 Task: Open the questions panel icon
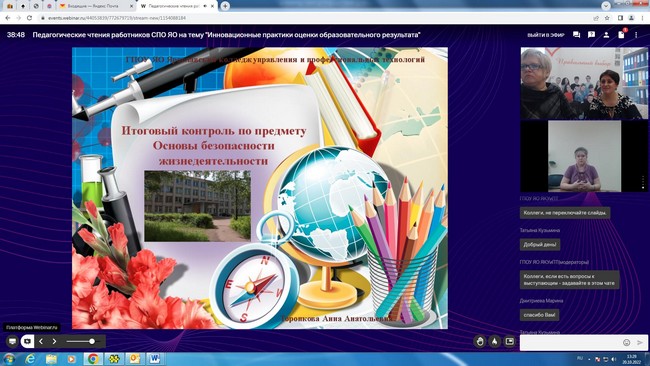[x=591, y=35]
